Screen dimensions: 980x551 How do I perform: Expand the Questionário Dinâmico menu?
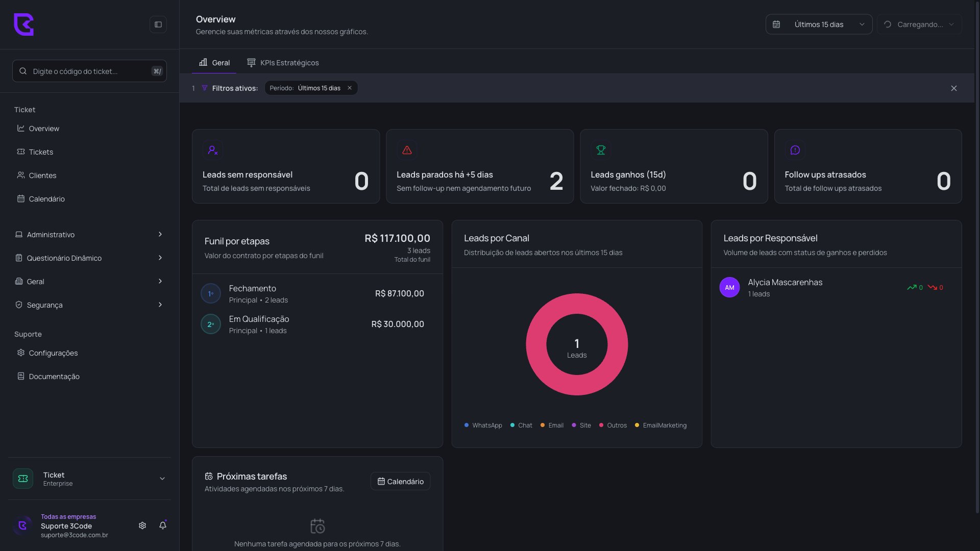tap(89, 258)
